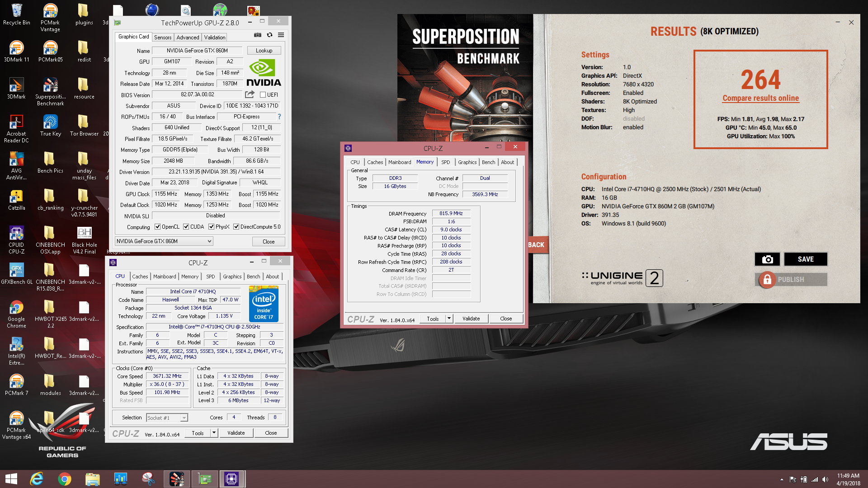Open Black Hole V4.2 Final shortcut
Screen dimensions: 868x488
coord(84,240)
